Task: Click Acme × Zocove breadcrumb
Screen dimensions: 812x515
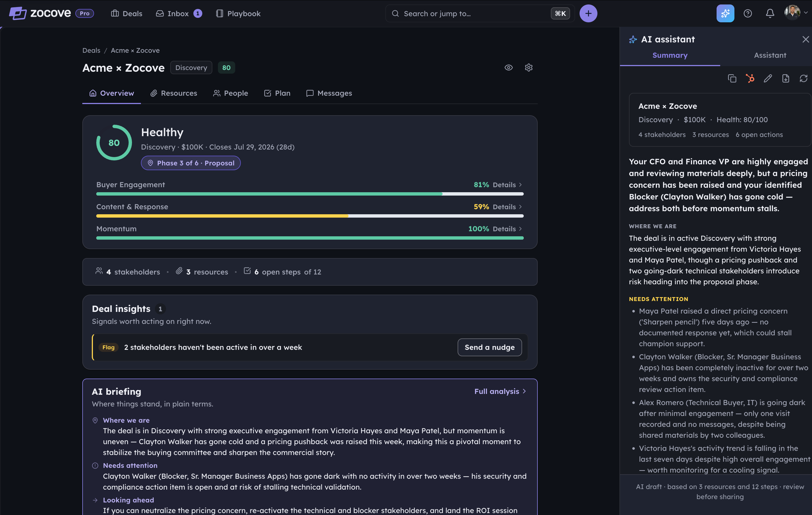Action: (x=135, y=50)
